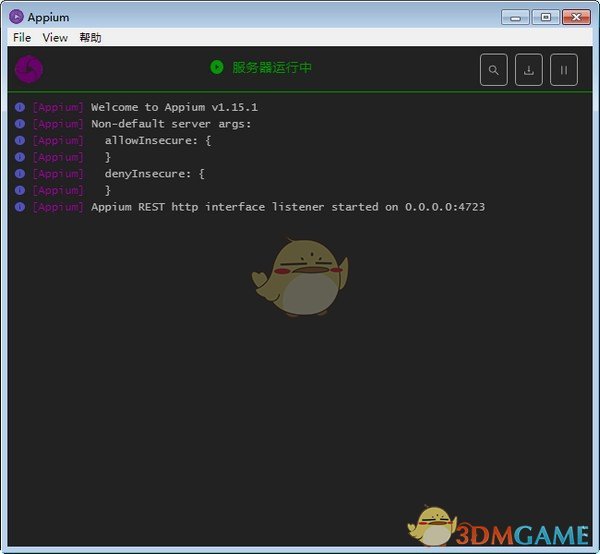Select log line 'allowInsecure: {'
The height and width of the screenshot is (554, 600).
pos(158,140)
